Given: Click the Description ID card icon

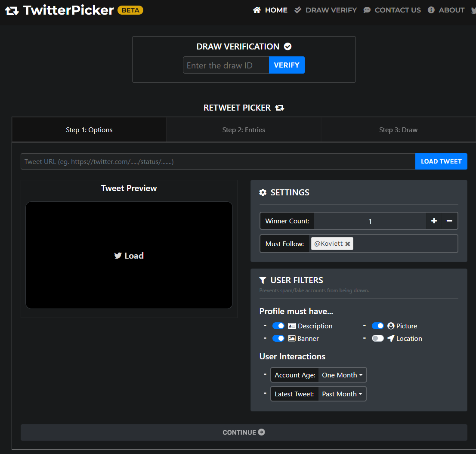Looking at the screenshot, I should pos(292,326).
